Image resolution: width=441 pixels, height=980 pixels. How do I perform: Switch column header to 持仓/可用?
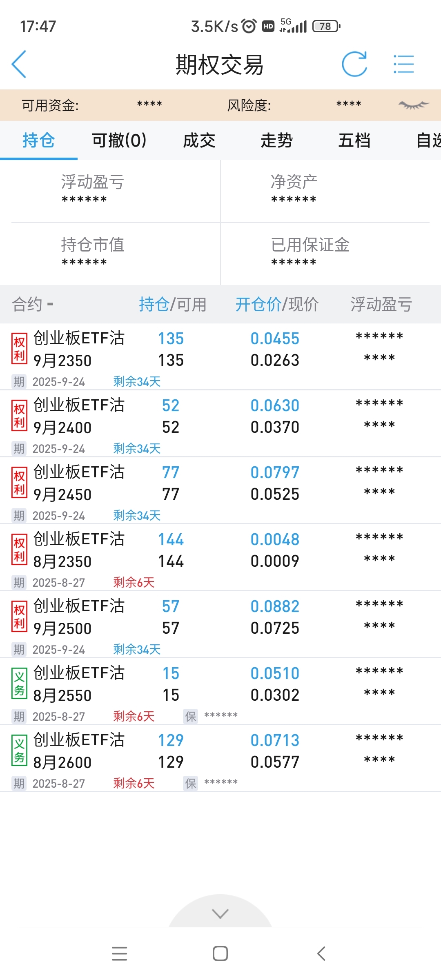tap(172, 304)
